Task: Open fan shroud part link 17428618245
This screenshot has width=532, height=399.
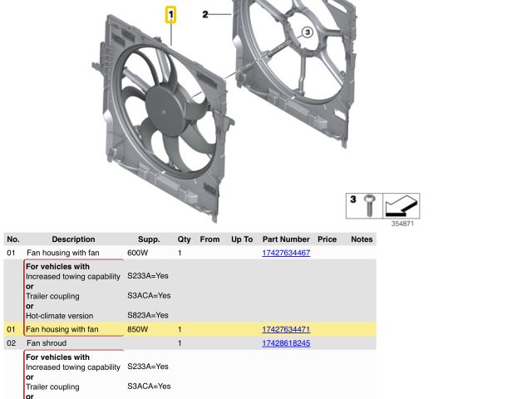Action: (x=286, y=343)
